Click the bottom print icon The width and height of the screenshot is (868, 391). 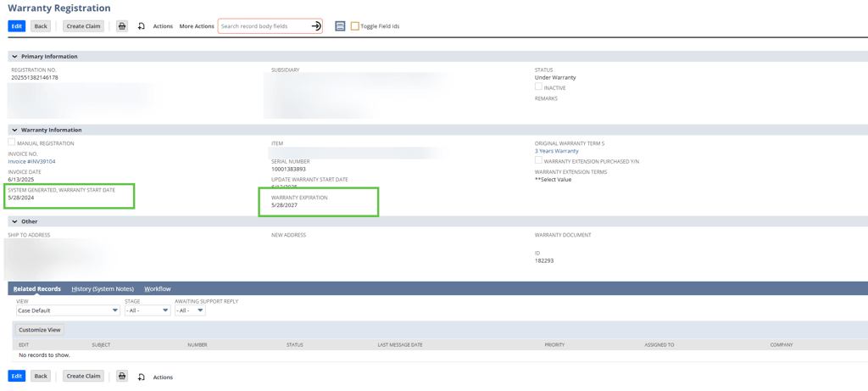(x=122, y=376)
